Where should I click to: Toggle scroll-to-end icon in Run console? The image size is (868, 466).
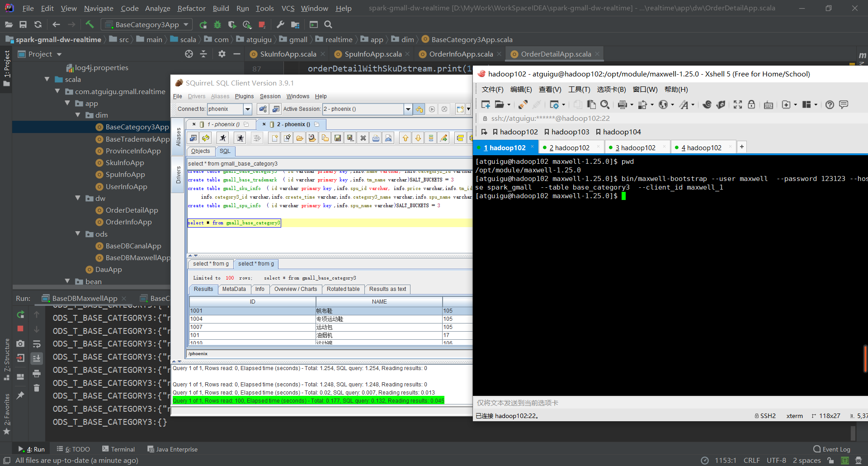tap(37, 358)
